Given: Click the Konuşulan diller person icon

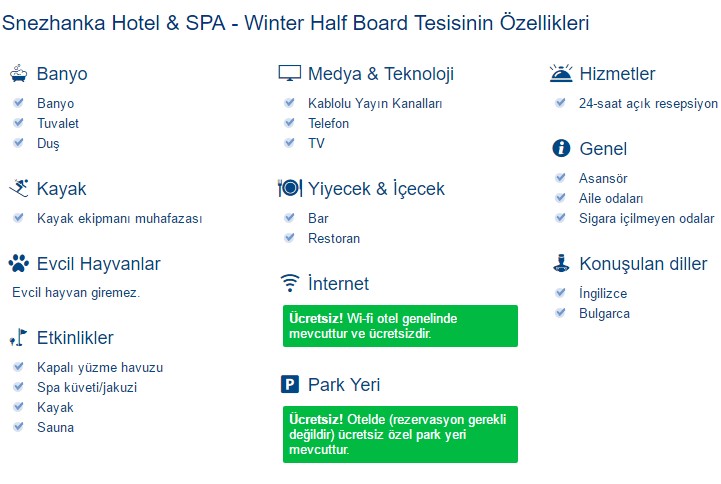Looking at the screenshot, I should click(x=561, y=263).
